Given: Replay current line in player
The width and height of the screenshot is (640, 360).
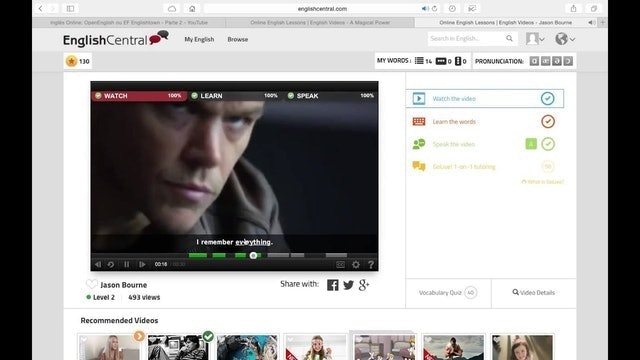Looking at the screenshot, I should 111,264.
